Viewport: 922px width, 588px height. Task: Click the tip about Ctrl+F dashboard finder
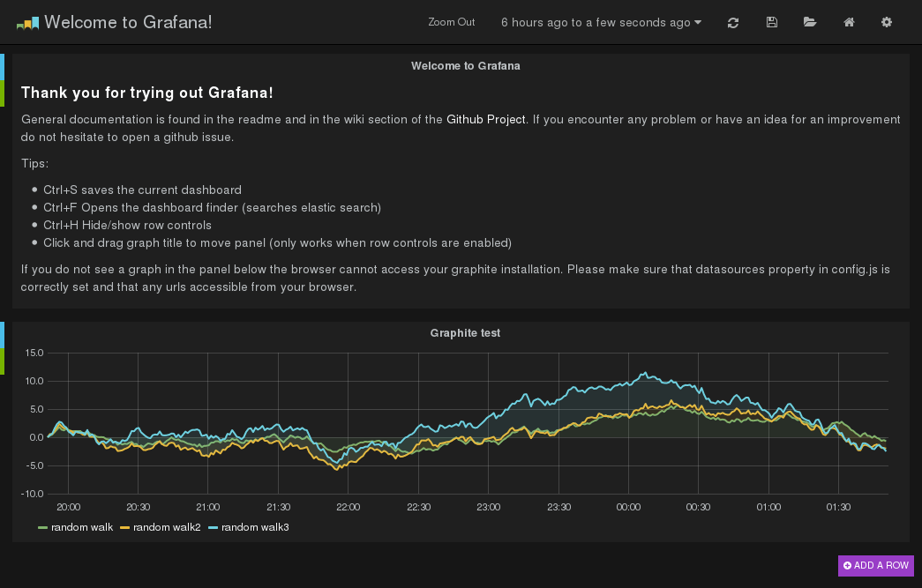pyautogui.click(x=213, y=207)
